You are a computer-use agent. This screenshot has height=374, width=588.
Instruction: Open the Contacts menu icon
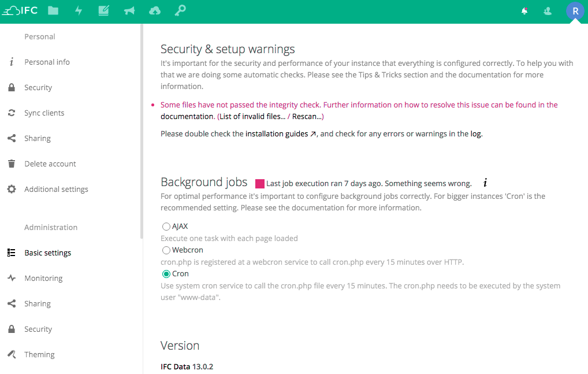point(548,11)
